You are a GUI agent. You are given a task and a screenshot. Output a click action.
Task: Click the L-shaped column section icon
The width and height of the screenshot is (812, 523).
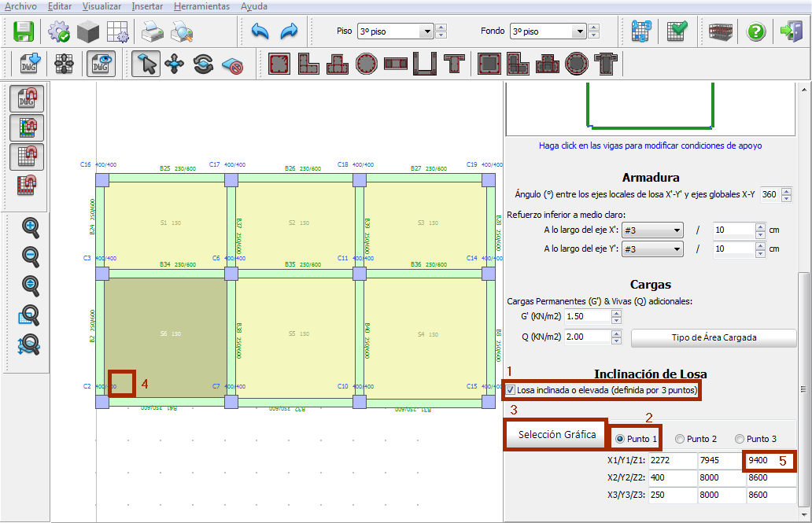308,64
